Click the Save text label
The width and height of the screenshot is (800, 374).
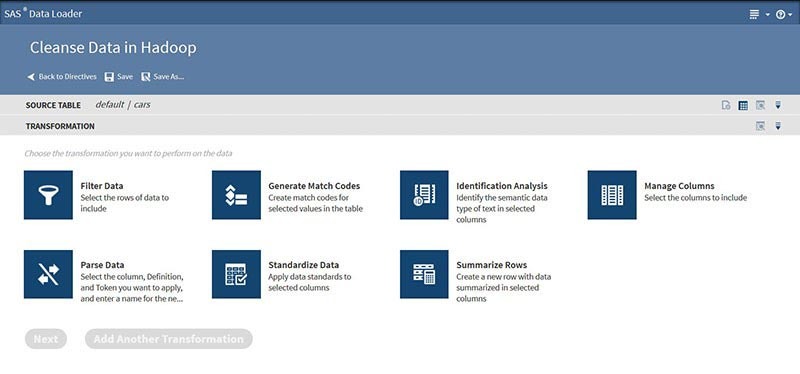(x=125, y=77)
